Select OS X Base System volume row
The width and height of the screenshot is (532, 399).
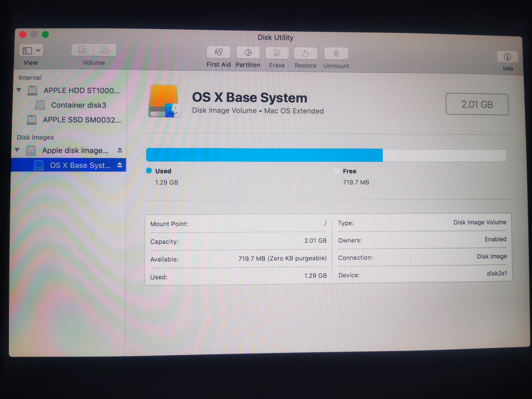pos(69,165)
